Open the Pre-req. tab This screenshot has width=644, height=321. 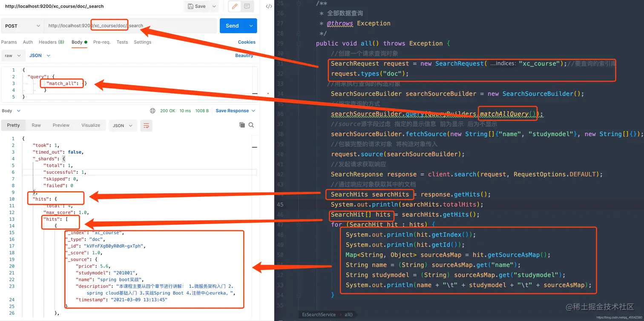pos(102,42)
